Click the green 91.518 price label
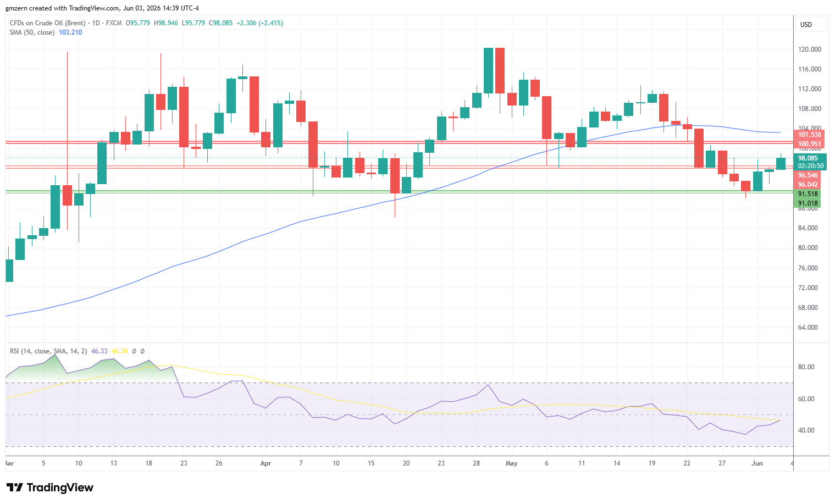The height and width of the screenshot is (504, 835). pyautogui.click(x=808, y=194)
